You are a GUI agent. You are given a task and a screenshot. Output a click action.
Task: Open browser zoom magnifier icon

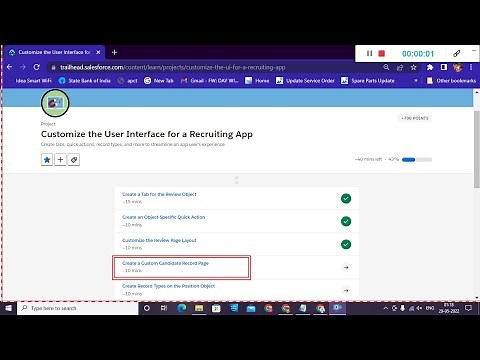tap(386, 67)
